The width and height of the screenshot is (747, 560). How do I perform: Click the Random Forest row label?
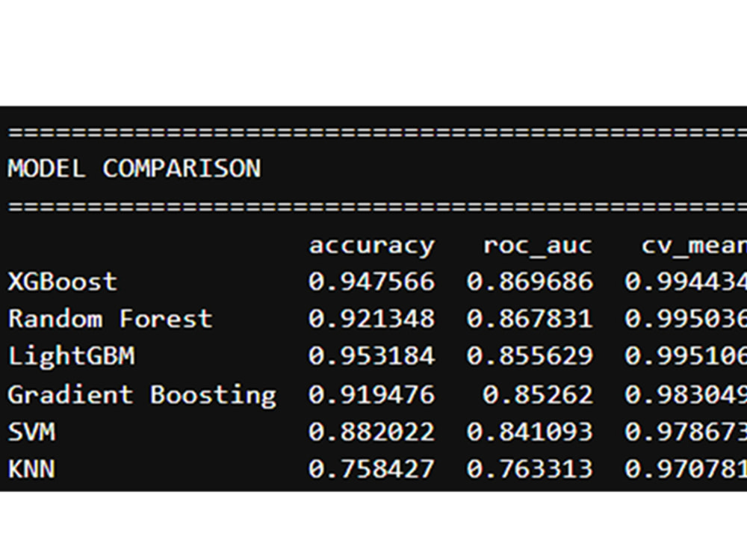[x=111, y=319]
